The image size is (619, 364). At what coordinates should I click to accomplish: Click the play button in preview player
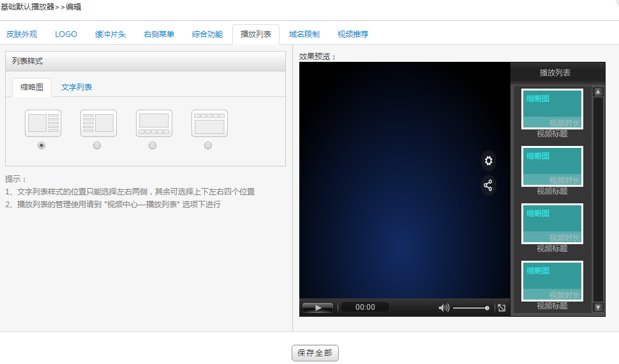[318, 308]
